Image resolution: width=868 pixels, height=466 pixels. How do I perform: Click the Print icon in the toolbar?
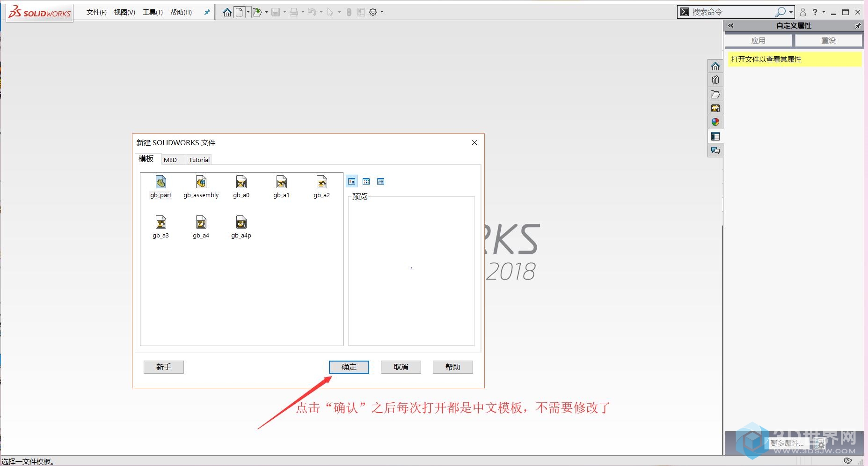point(294,12)
